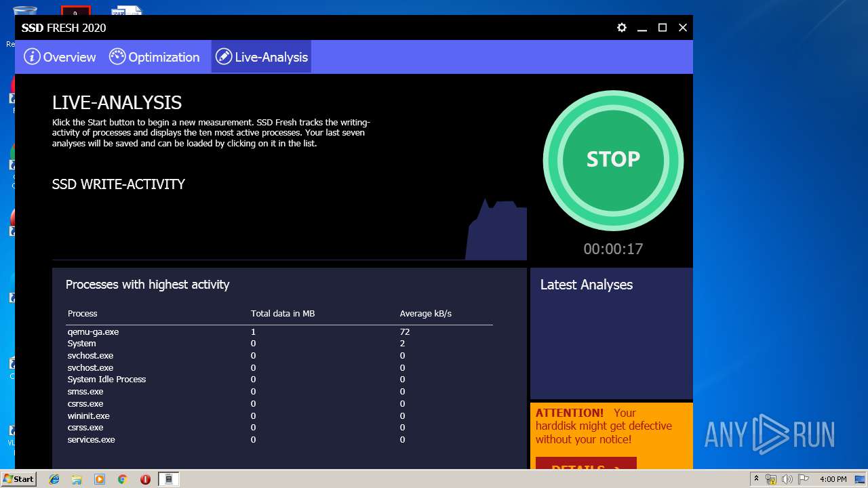Select the System Idle Process row

[279, 380]
